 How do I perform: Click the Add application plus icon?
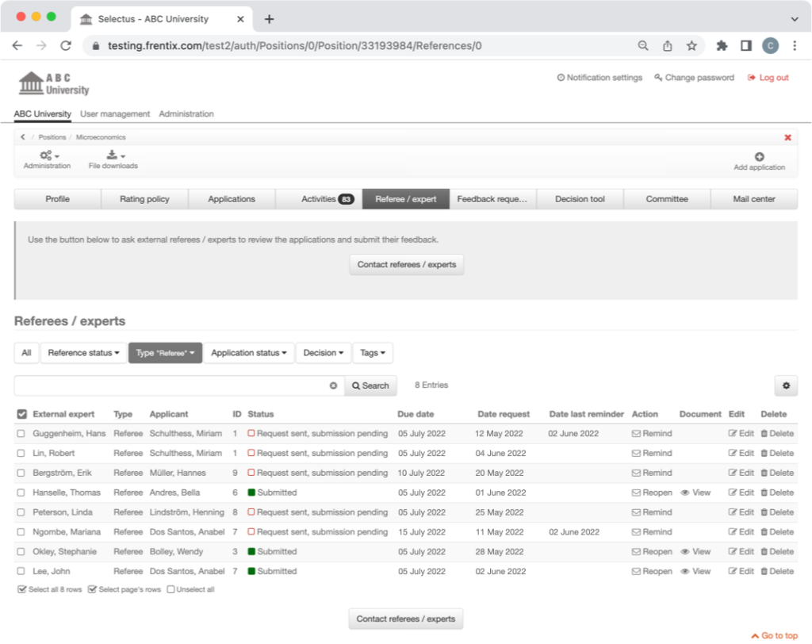tap(759, 157)
